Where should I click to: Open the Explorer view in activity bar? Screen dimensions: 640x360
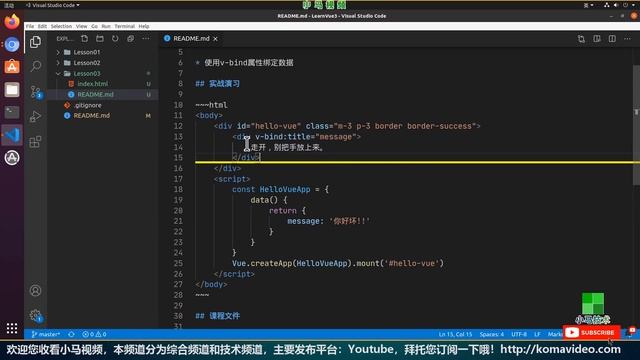coord(36,42)
